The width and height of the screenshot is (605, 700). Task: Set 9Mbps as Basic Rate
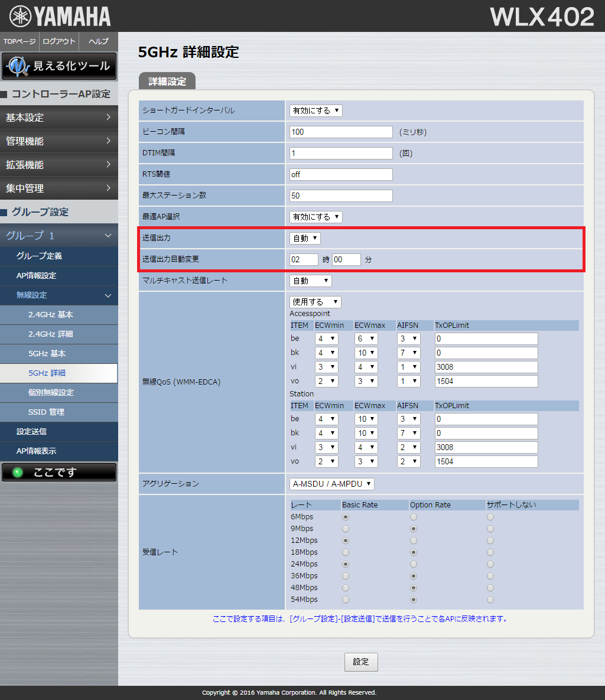(x=346, y=529)
